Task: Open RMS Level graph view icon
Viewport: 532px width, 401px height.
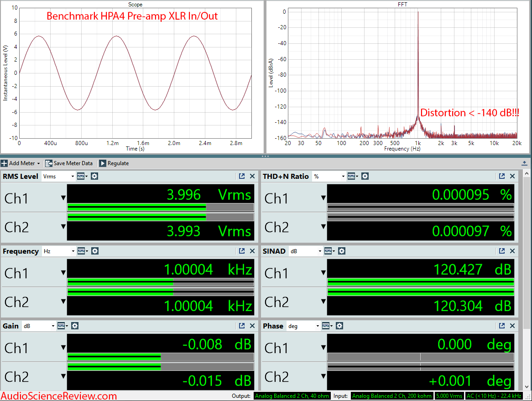Action: coord(82,176)
